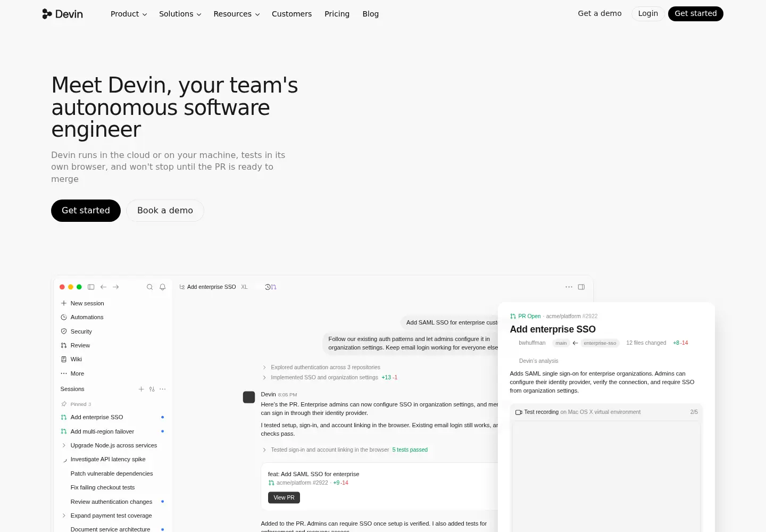Click the header 'Get started' button

point(696,13)
